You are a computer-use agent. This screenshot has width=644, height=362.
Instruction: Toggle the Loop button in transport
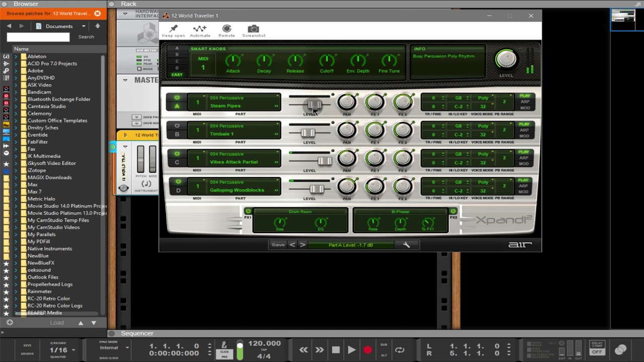coord(399,350)
